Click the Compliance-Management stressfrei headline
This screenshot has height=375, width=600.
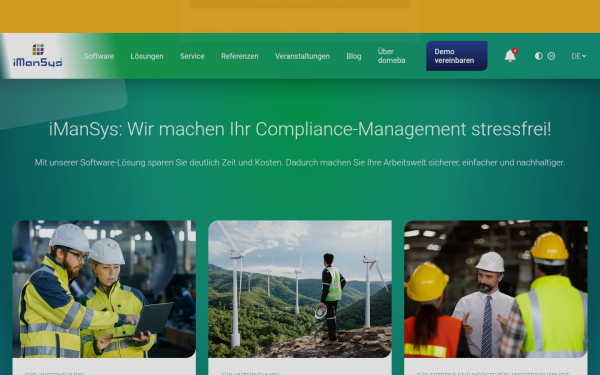pyautogui.click(x=300, y=129)
